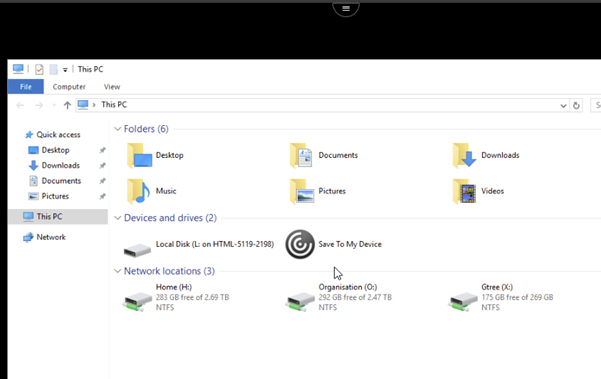Click the pin icon beside sidebar Desktop
The image size is (601, 379).
(102, 150)
